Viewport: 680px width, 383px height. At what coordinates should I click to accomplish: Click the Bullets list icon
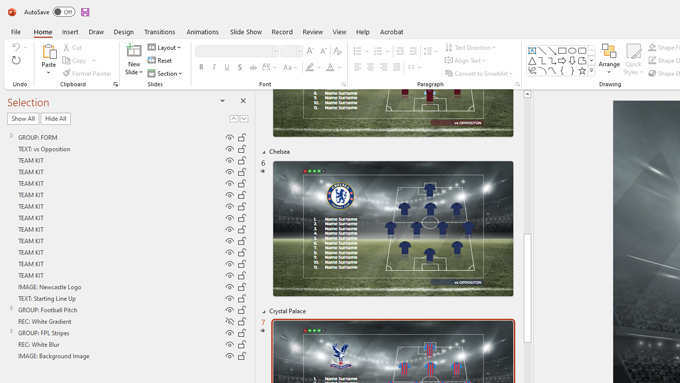point(357,51)
